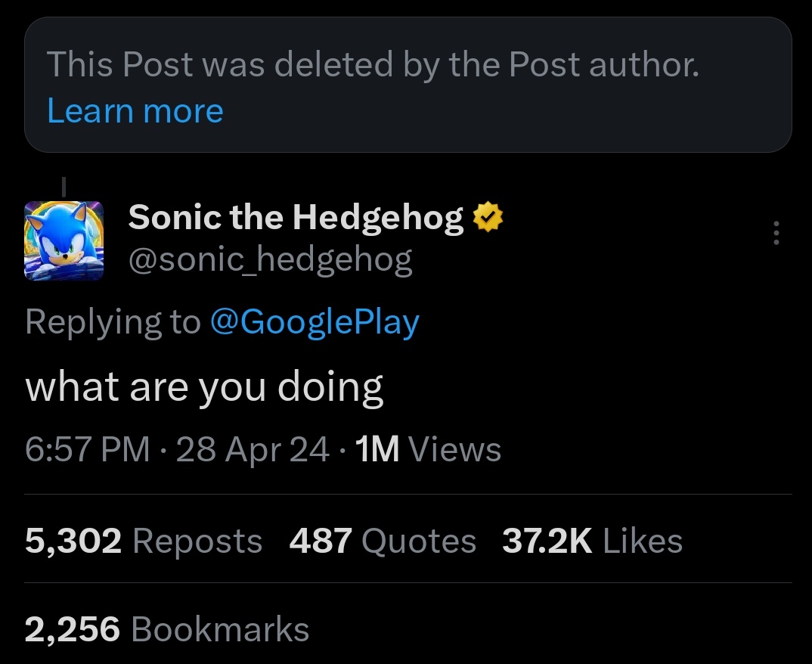This screenshot has height=664, width=812.
Task: Click the 2,256 Bookmarks count
Action: [x=167, y=629]
